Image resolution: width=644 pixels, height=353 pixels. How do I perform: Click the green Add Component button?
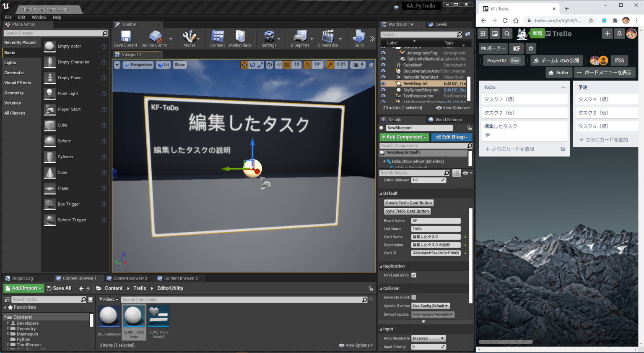coord(404,137)
